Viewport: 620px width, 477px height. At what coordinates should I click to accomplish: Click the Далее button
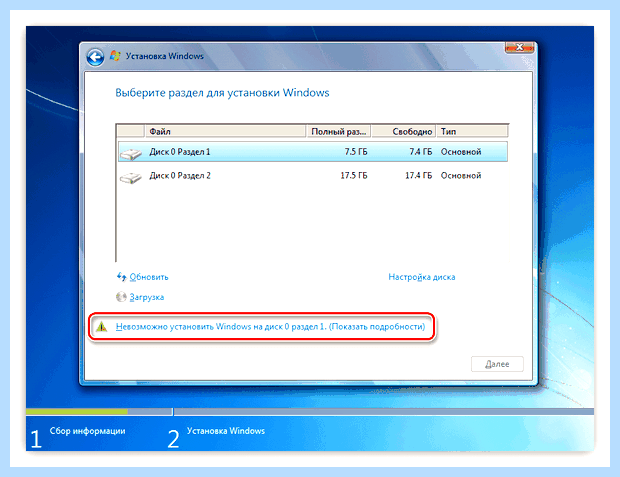pyautogui.click(x=497, y=364)
